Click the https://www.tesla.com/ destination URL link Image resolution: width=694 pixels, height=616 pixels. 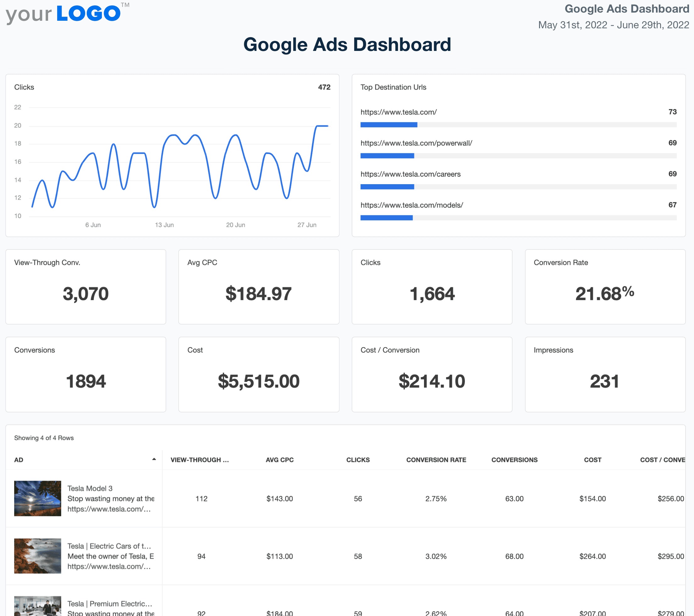point(399,113)
